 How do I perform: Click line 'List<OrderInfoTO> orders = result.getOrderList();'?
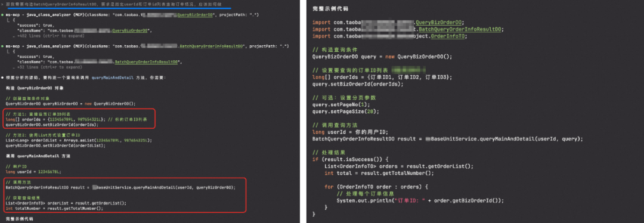(399, 166)
